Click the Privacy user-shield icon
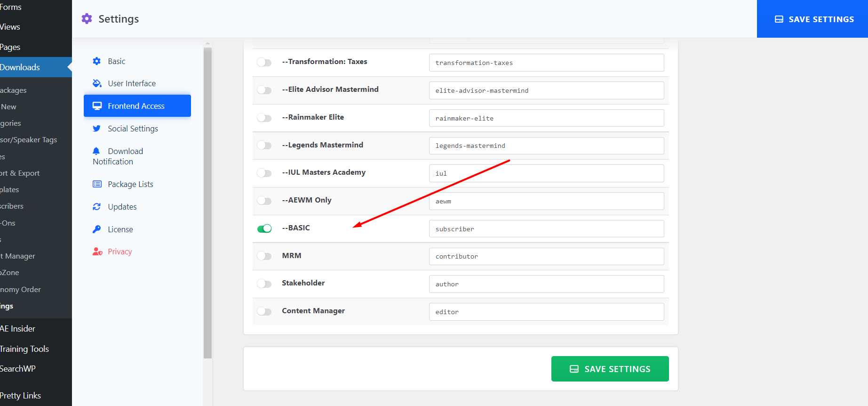The height and width of the screenshot is (406, 868). click(97, 252)
